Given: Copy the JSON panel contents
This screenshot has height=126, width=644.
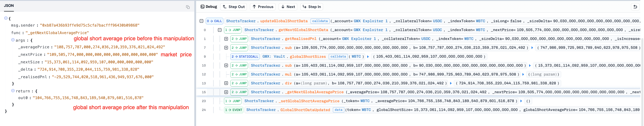Looking at the screenshot, I should pyautogui.click(x=188, y=7).
